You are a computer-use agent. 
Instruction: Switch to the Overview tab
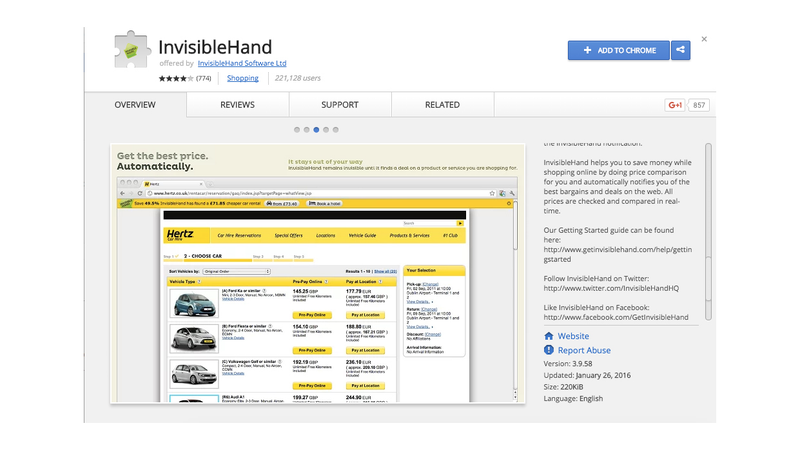(135, 105)
